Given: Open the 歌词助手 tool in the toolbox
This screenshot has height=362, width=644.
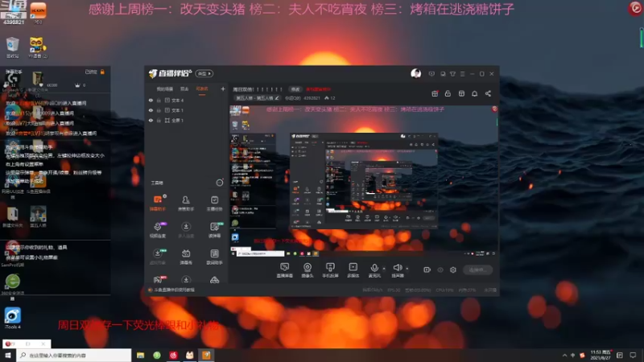Looking at the screenshot, I should point(214,257).
